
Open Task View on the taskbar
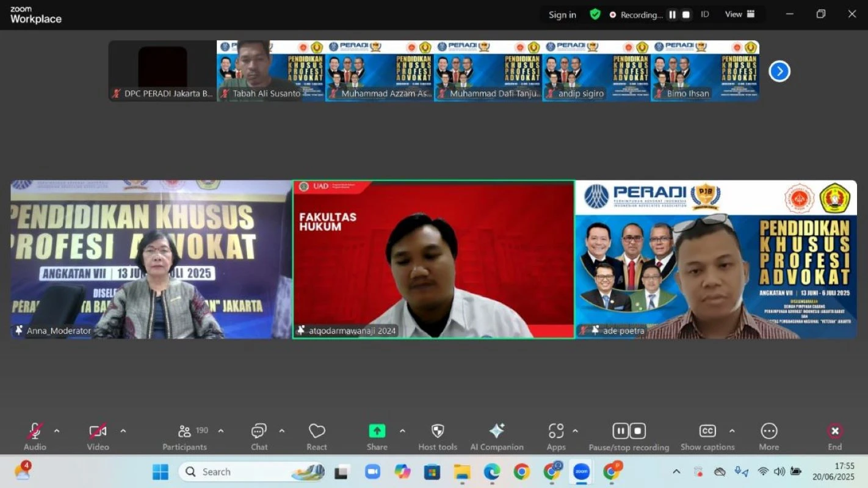point(342,472)
